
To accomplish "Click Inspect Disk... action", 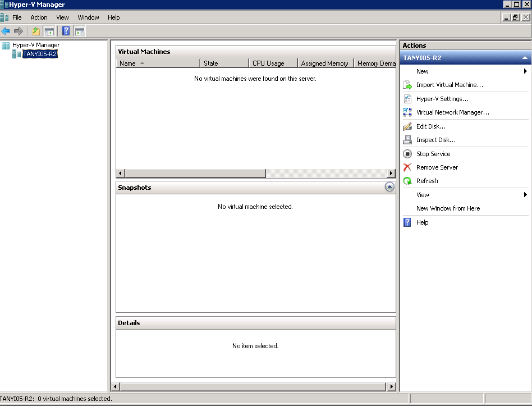I will point(436,140).
